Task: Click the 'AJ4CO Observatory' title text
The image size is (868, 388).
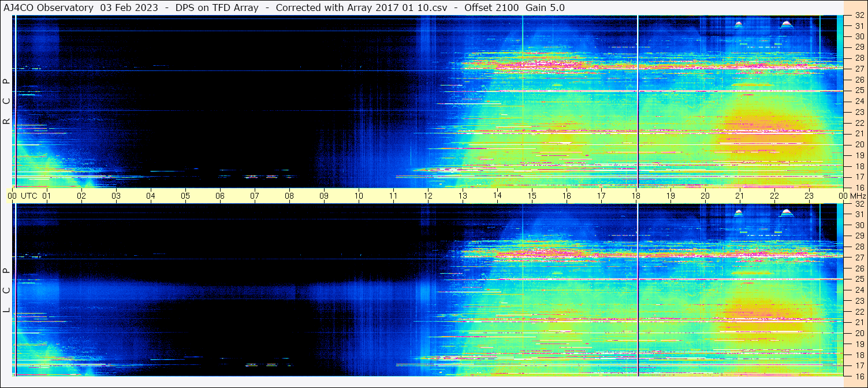Action: click(49, 8)
